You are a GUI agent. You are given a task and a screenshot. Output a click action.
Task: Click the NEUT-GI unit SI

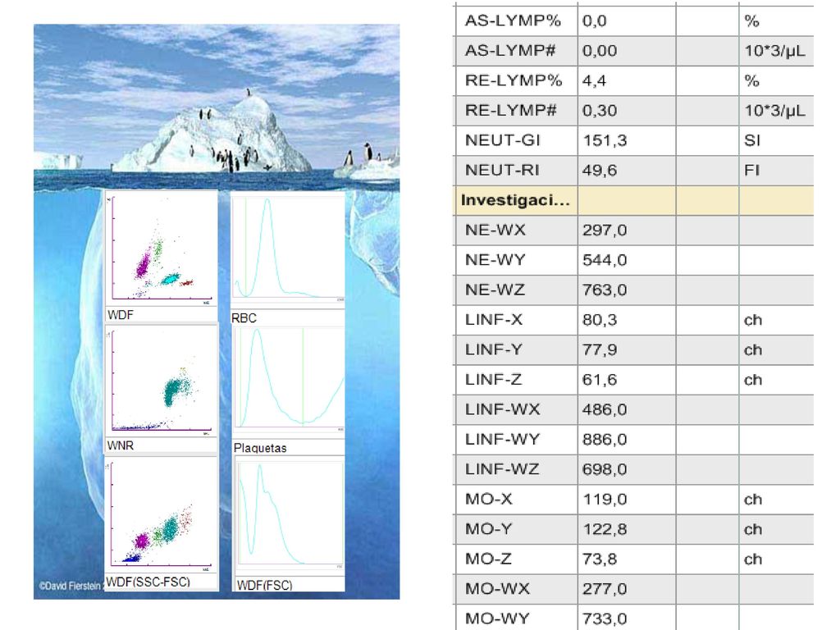[752, 140]
